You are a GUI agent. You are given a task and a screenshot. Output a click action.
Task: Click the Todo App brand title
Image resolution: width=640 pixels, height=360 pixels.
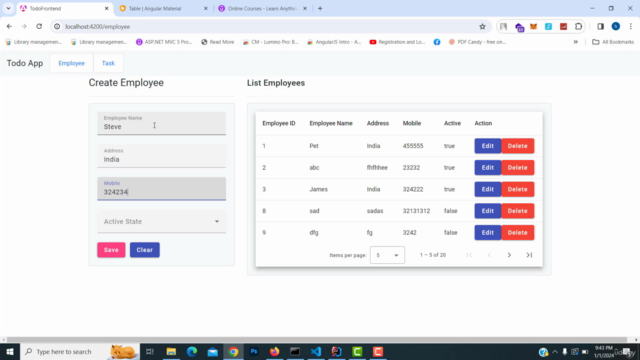(x=25, y=63)
